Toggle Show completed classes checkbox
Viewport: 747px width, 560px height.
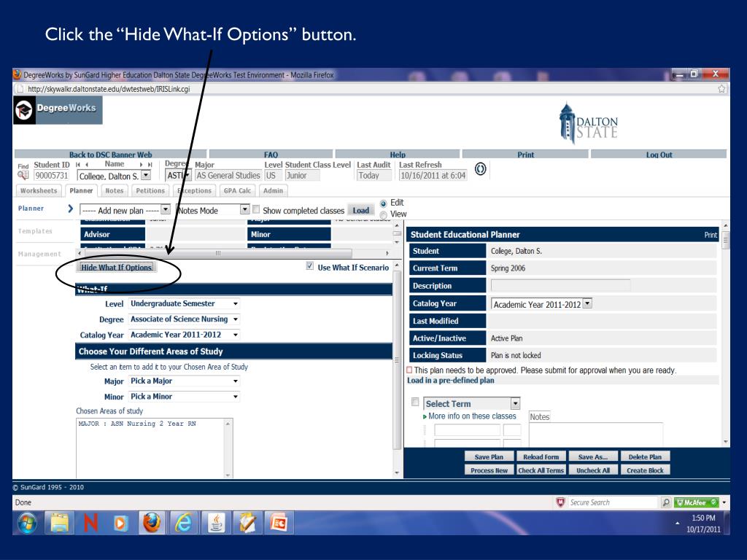click(x=256, y=209)
